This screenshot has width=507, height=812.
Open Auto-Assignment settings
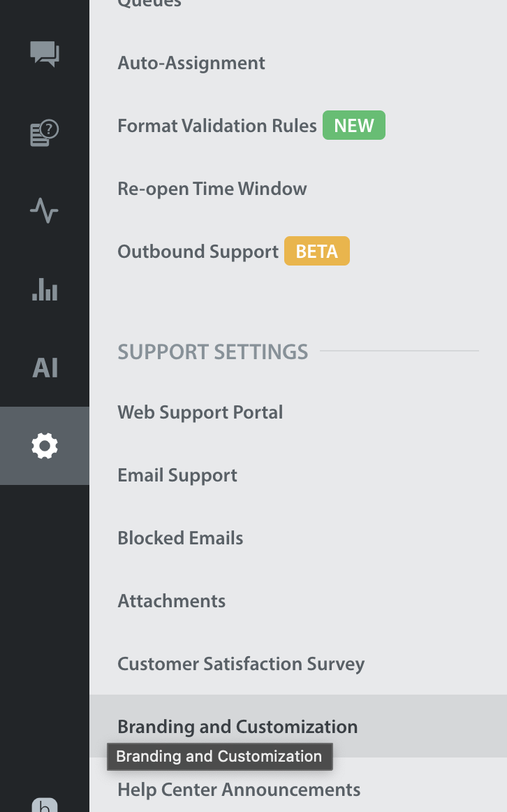191,63
